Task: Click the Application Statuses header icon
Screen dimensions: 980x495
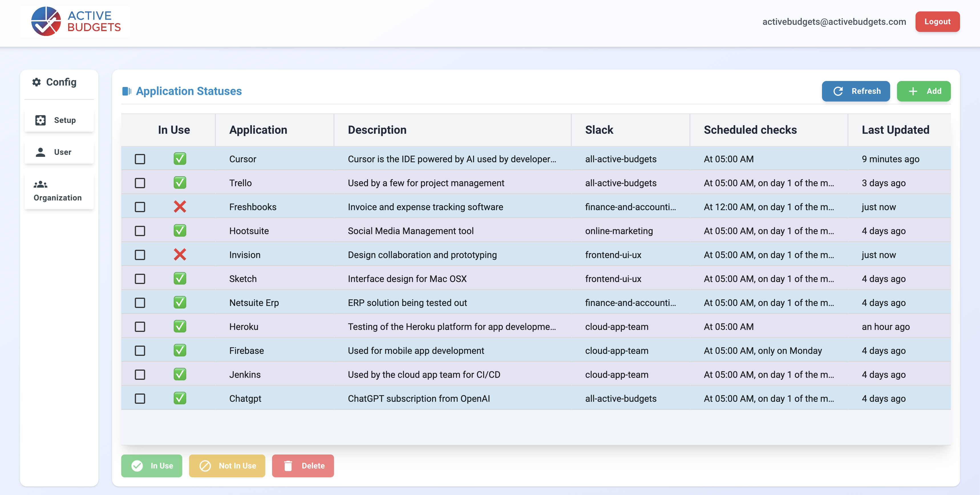Action: [127, 91]
